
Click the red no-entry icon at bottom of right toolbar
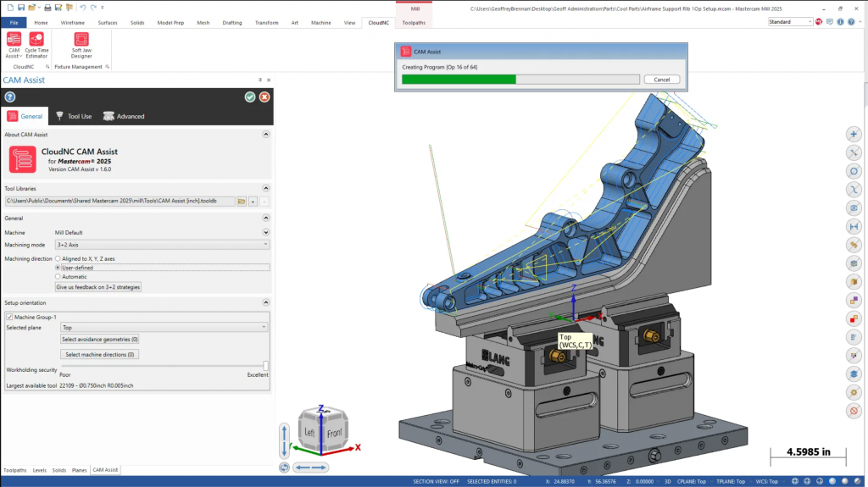[x=854, y=411]
